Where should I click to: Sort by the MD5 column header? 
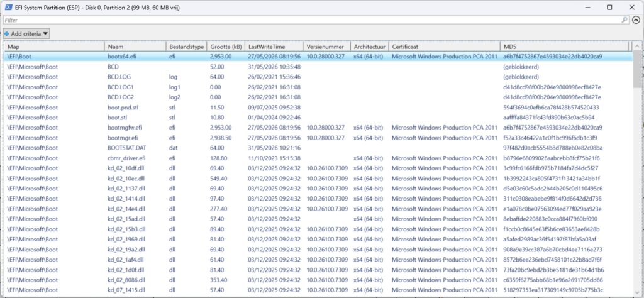[564, 47]
